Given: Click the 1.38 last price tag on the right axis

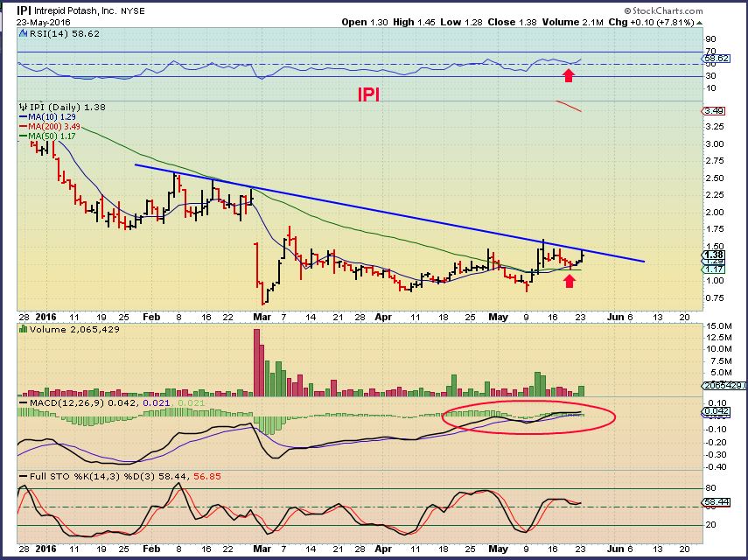Looking at the screenshot, I should coord(715,255).
